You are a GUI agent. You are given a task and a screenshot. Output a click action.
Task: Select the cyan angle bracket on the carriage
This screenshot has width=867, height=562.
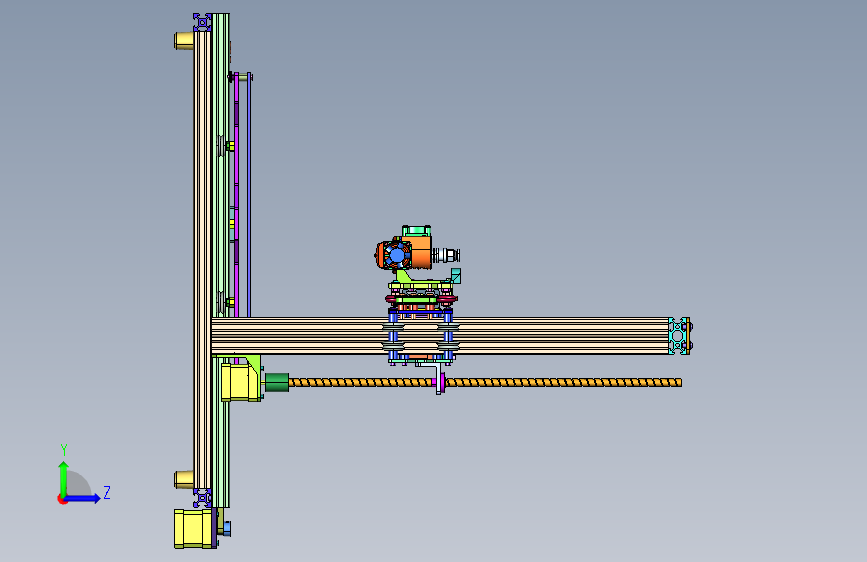(456, 275)
